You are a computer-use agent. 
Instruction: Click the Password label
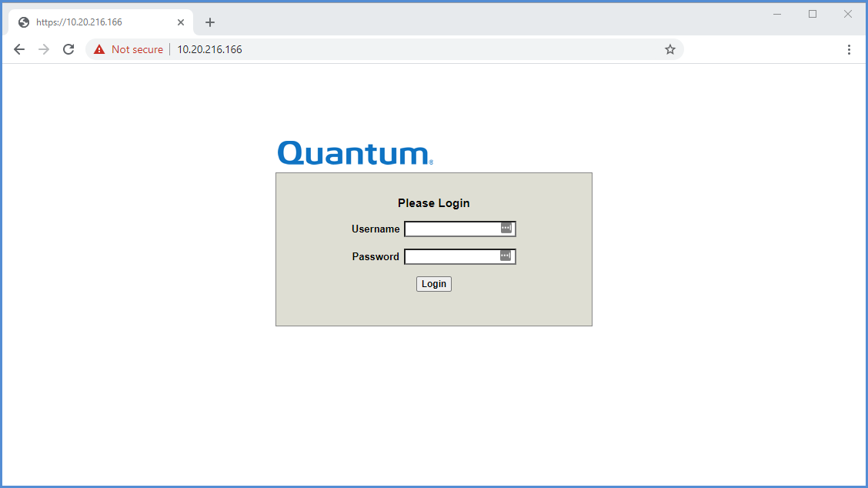pos(376,256)
